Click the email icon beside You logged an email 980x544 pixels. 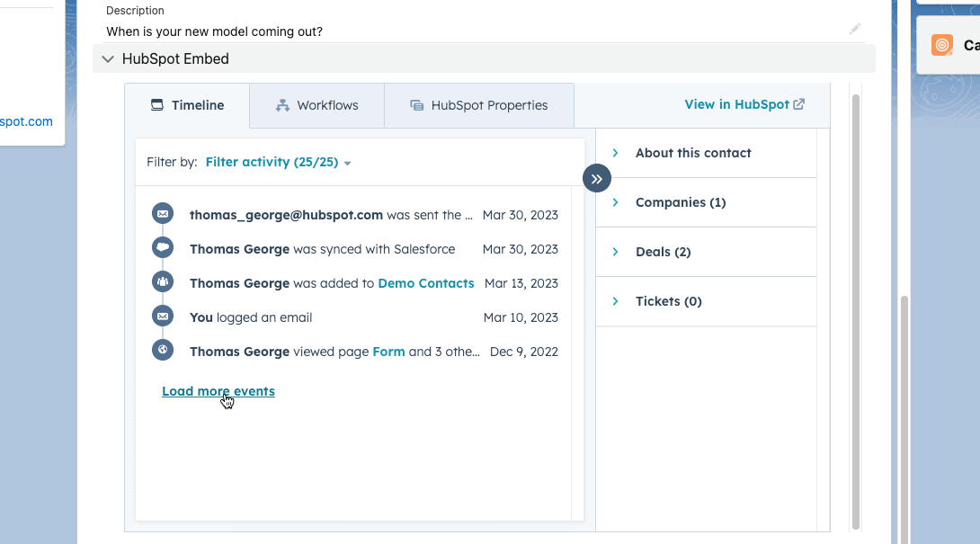pos(163,316)
